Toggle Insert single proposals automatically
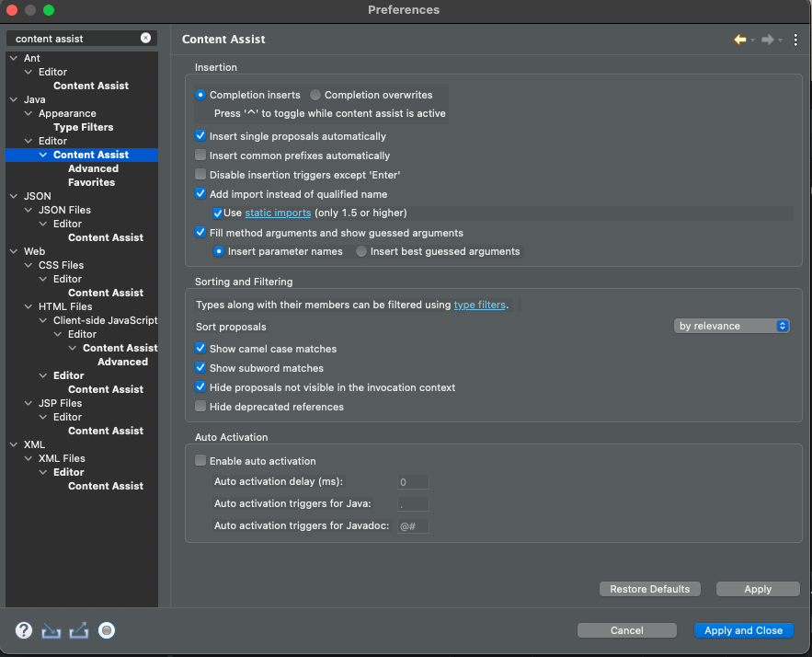 (200, 136)
